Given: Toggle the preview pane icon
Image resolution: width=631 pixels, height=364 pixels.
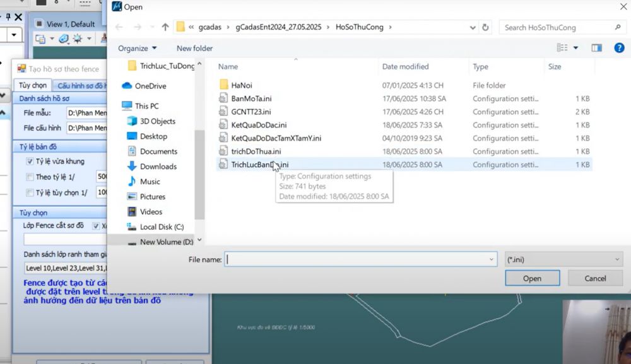Looking at the screenshot, I should coord(597,48).
